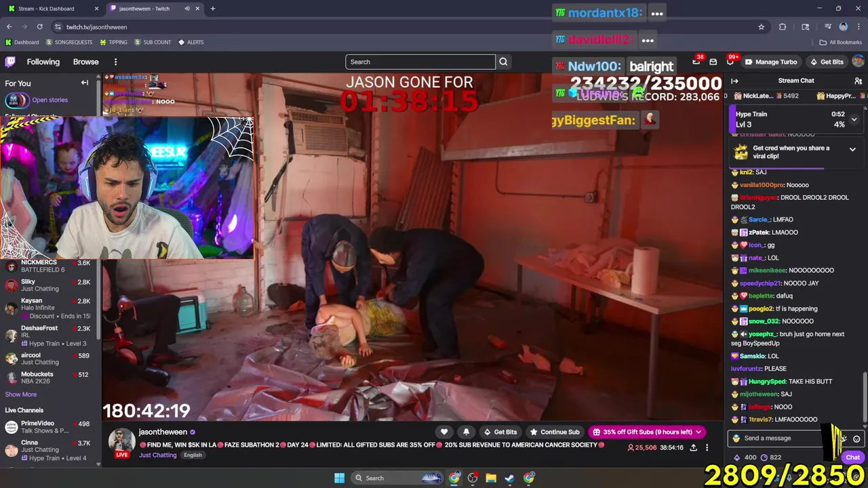Open DeshaeFrost channel in sidebar
The image size is (868, 488).
49,335
